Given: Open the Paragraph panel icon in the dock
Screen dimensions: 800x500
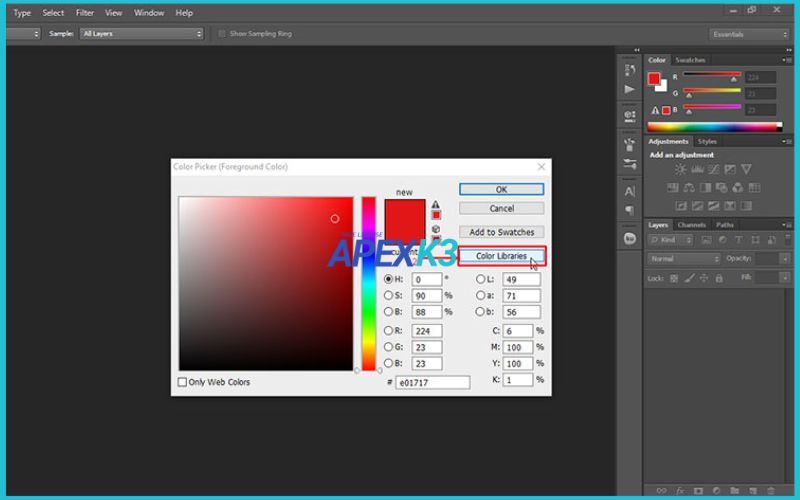Looking at the screenshot, I should point(630,210).
